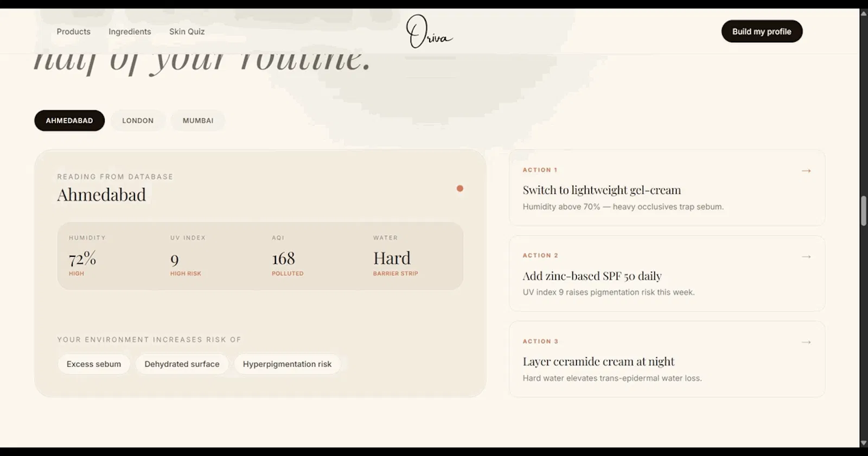The height and width of the screenshot is (456, 868).
Task: Click the scrollbar down arrow
Action: (x=864, y=443)
